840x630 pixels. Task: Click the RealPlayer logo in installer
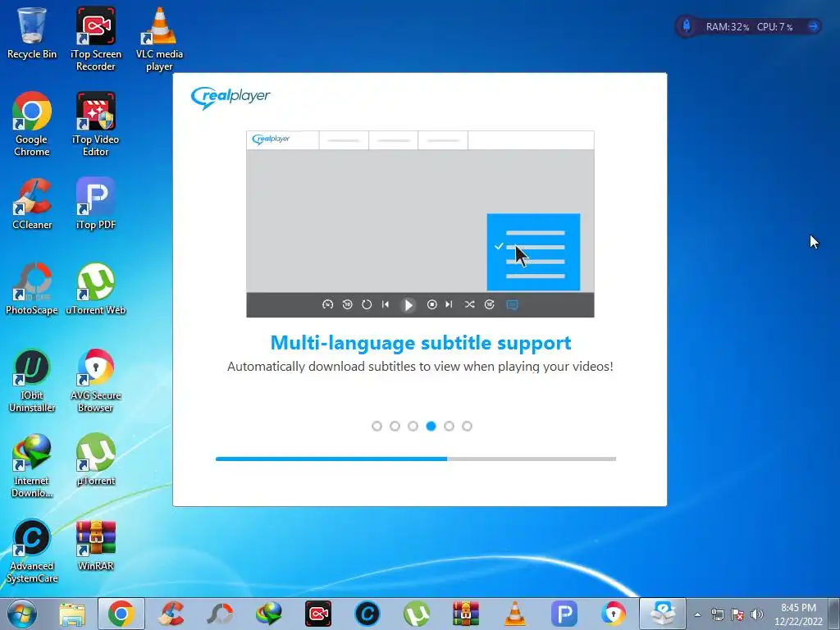pyautogui.click(x=231, y=98)
